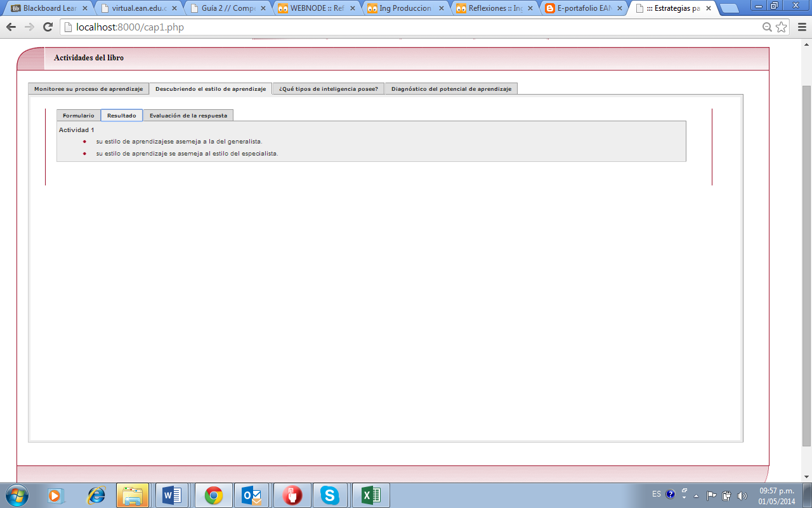
Task: Bookmark this page with the star icon
Action: (782, 27)
